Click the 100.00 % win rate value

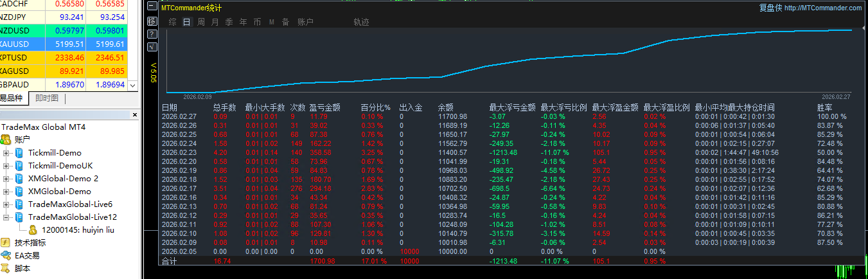point(831,116)
